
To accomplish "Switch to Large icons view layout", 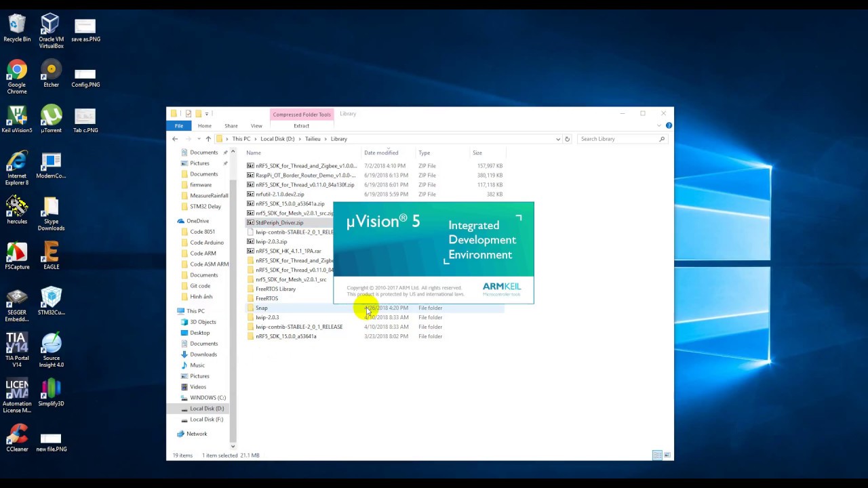I will tap(667, 455).
